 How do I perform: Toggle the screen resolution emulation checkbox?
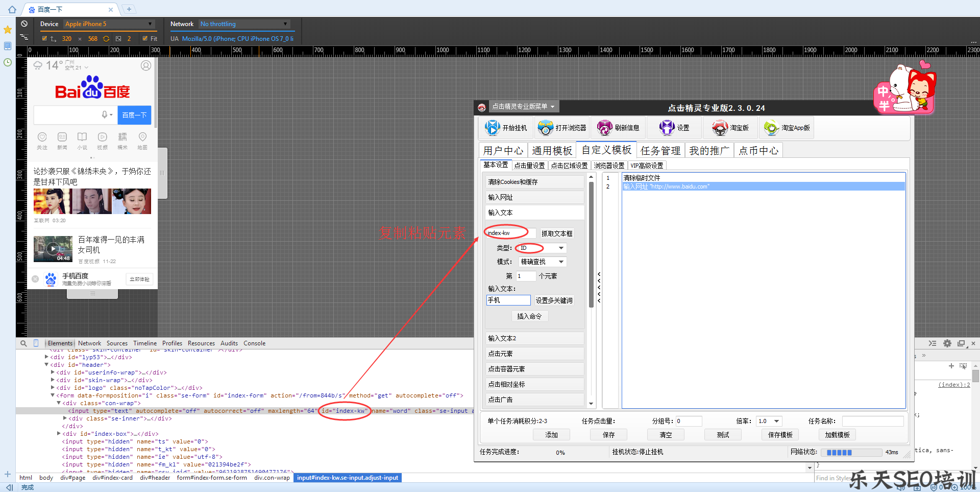click(x=45, y=39)
